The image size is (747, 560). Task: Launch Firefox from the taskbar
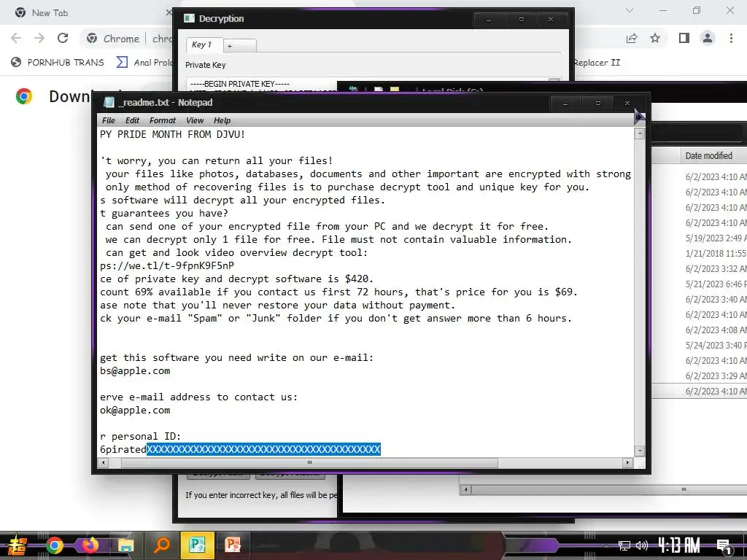pyautogui.click(x=90, y=545)
